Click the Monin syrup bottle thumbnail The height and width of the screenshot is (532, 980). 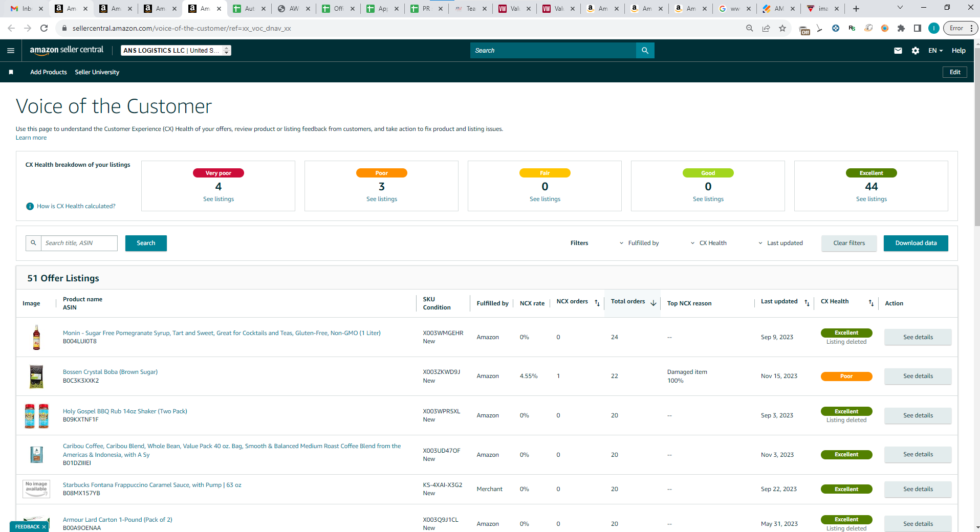(36, 337)
